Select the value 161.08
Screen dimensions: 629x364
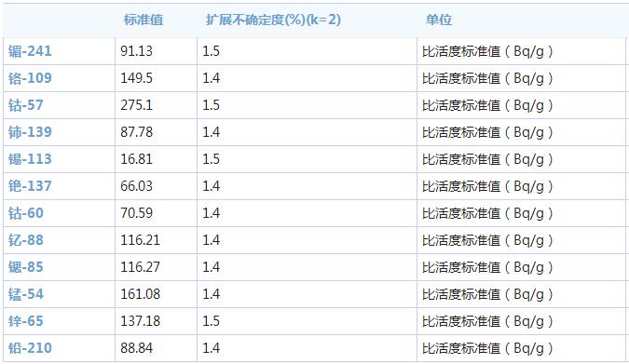click(141, 294)
